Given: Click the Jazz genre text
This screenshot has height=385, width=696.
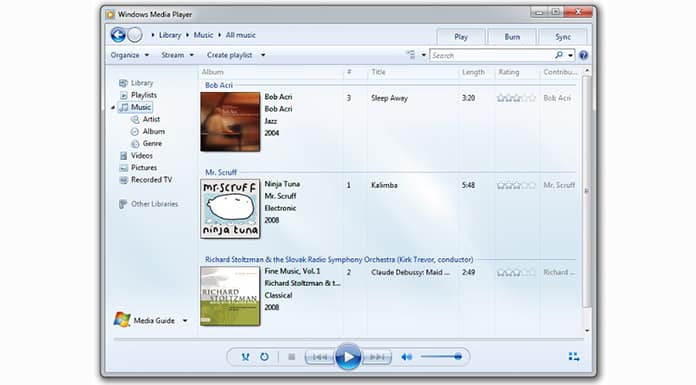Looking at the screenshot, I should [x=271, y=121].
